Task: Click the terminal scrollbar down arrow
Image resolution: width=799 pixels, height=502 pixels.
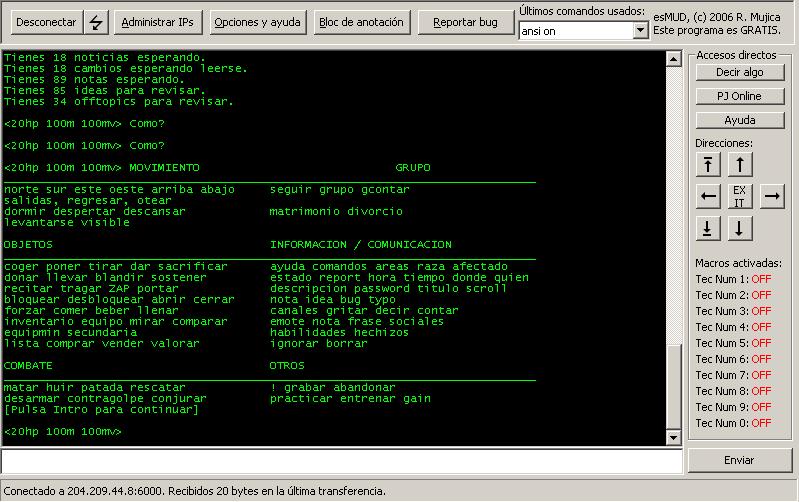Action: [674, 438]
